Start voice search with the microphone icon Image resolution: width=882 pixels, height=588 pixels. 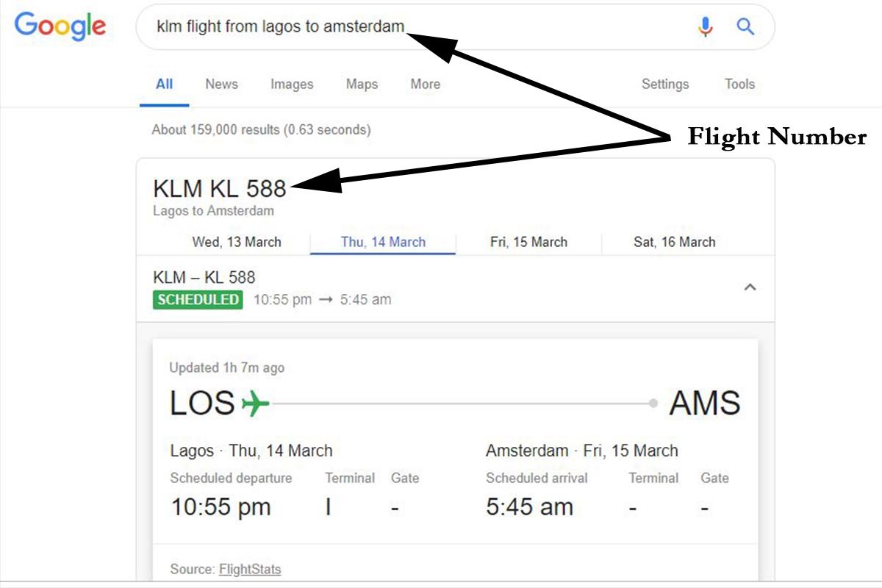pos(706,27)
